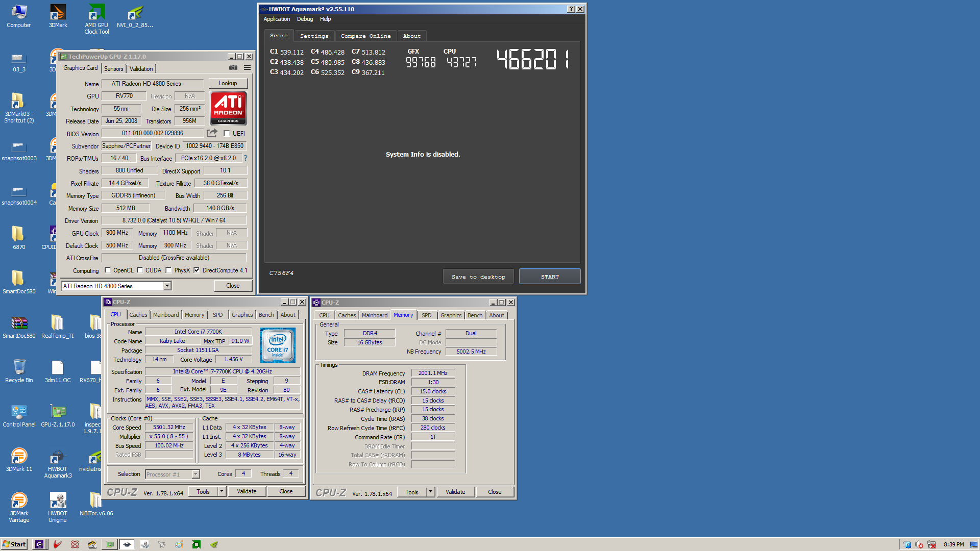
Task: Toggle the CUDA checkbox
Action: tap(140, 270)
